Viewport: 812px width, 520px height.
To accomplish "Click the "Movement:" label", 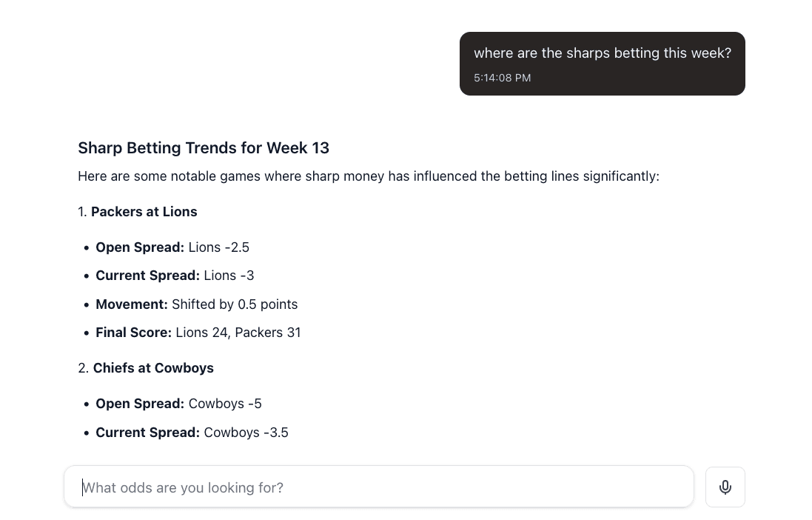I will click(132, 304).
